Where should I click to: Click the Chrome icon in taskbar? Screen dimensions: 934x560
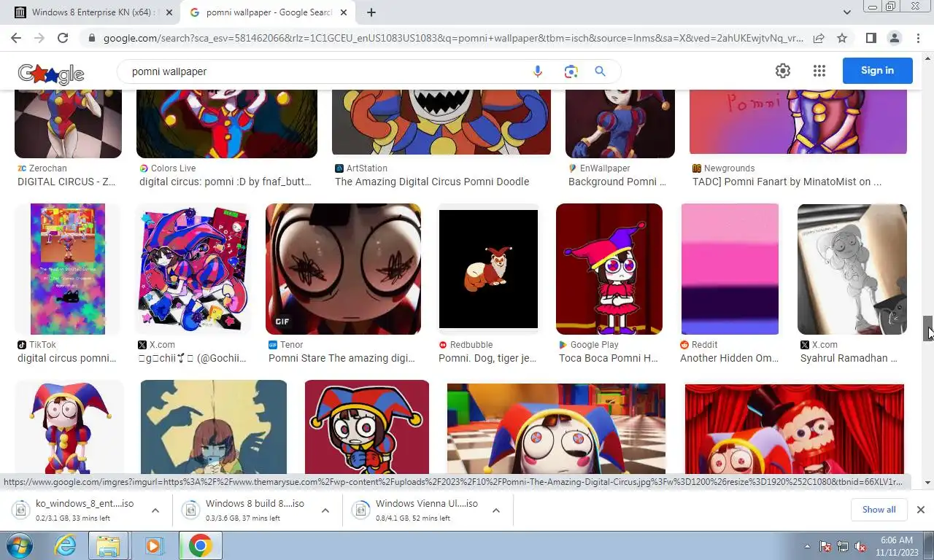point(200,545)
